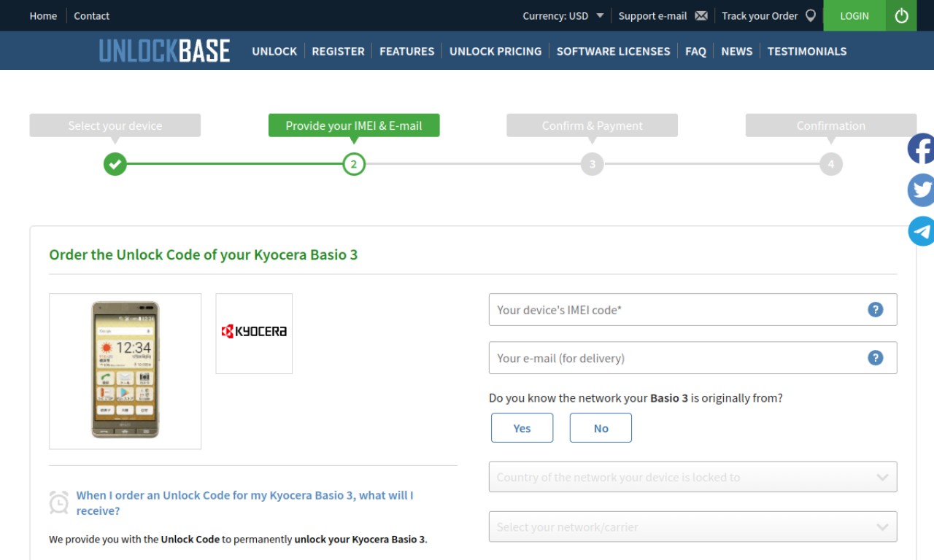
Task: Click the UnlockBase logo
Action: click(164, 51)
